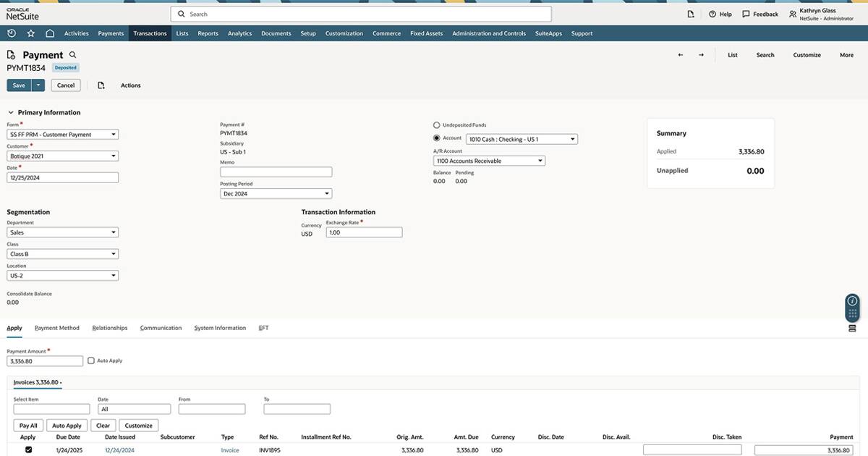Click the Exchange Rate input field

364,232
